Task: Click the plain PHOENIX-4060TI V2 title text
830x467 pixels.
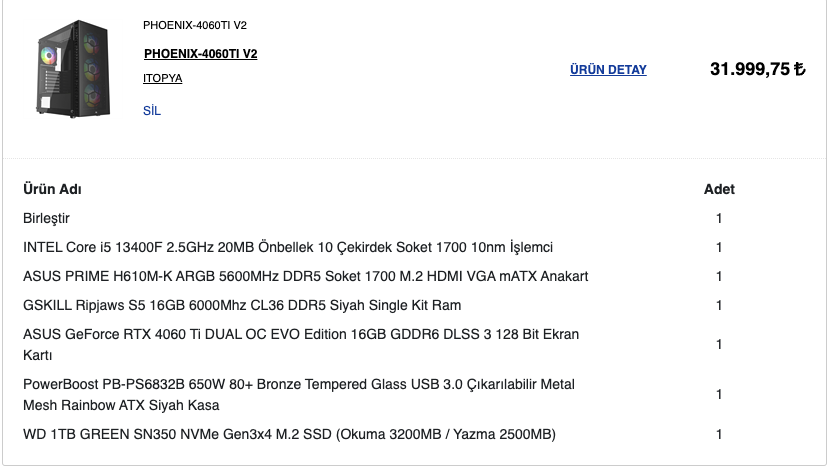Action: click(195, 25)
